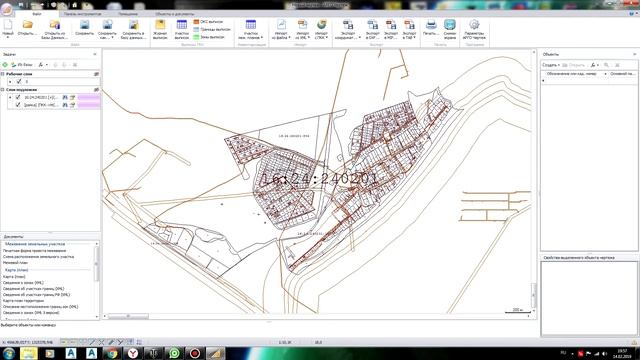
Task: Click the Печать printer icon
Action: coord(431,27)
